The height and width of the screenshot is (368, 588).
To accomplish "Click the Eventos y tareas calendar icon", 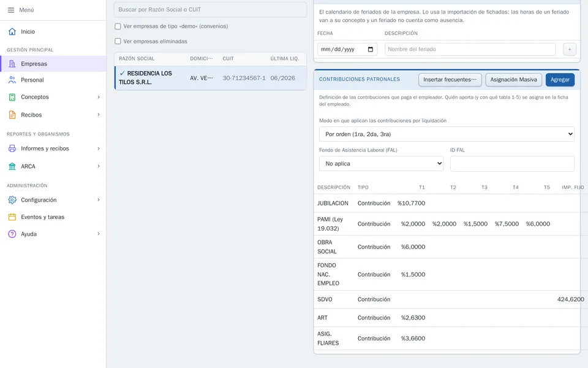I will point(12,217).
